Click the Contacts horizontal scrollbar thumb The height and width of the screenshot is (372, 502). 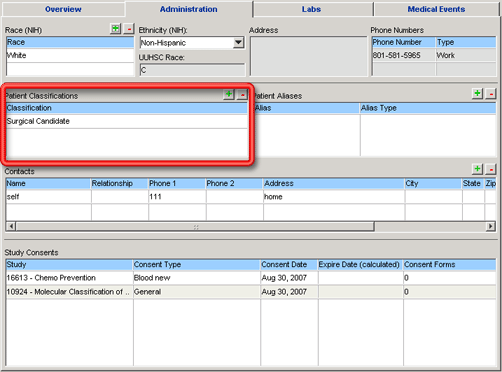pyautogui.click(x=195, y=227)
